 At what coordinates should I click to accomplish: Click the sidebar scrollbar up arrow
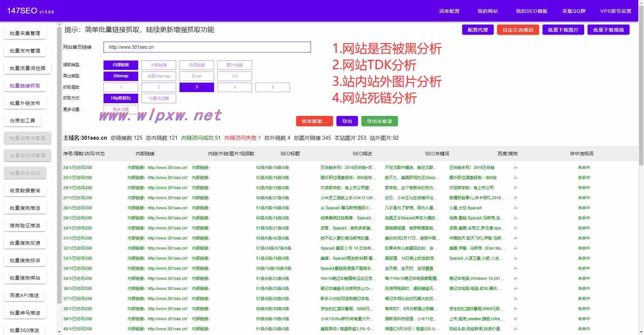pyautogui.click(x=59, y=25)
